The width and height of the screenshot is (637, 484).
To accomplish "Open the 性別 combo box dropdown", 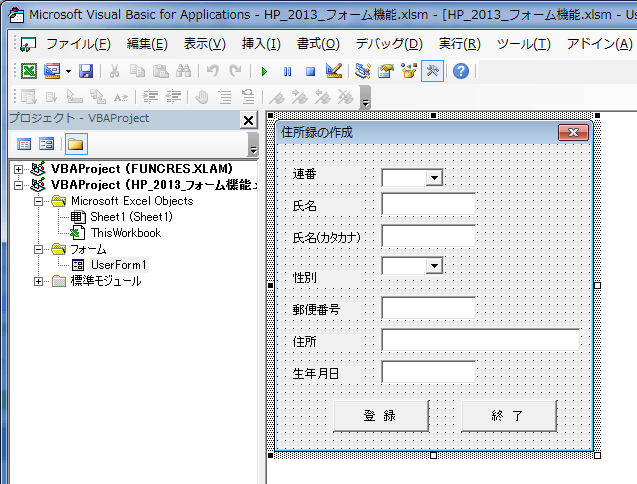I will [x=434, y=265].
